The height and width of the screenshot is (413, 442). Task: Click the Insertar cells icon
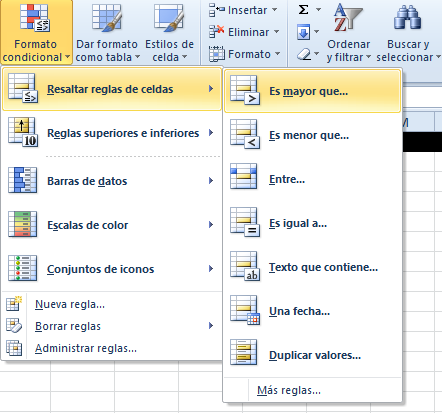[217, 10]
